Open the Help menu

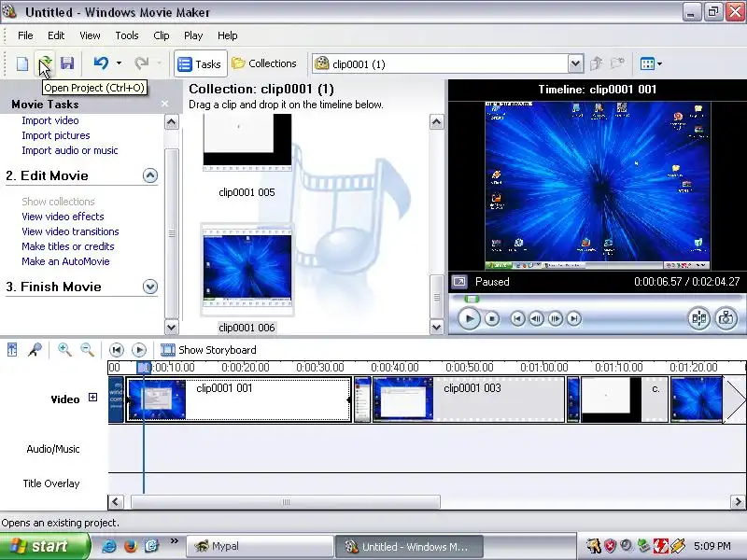tap(227, 35)
